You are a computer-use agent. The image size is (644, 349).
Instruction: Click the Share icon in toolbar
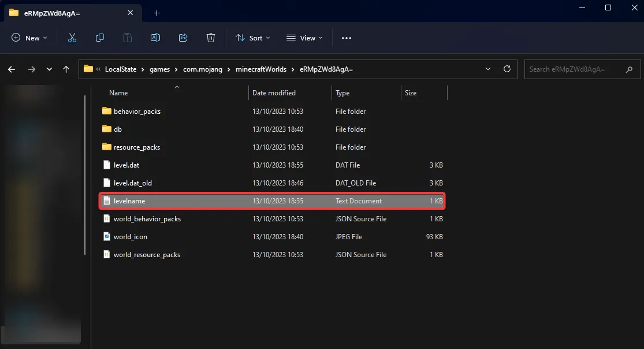point(183,38)
